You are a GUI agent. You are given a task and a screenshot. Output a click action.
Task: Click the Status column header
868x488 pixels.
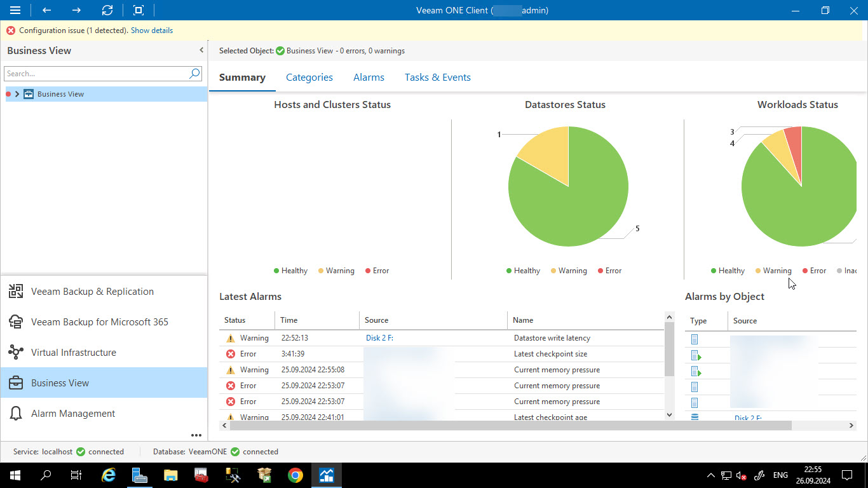click(247, 320)
